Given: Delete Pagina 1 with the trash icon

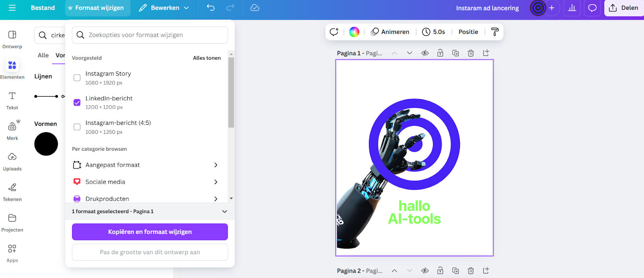Looking at the screenshot, I should (471, 53).
